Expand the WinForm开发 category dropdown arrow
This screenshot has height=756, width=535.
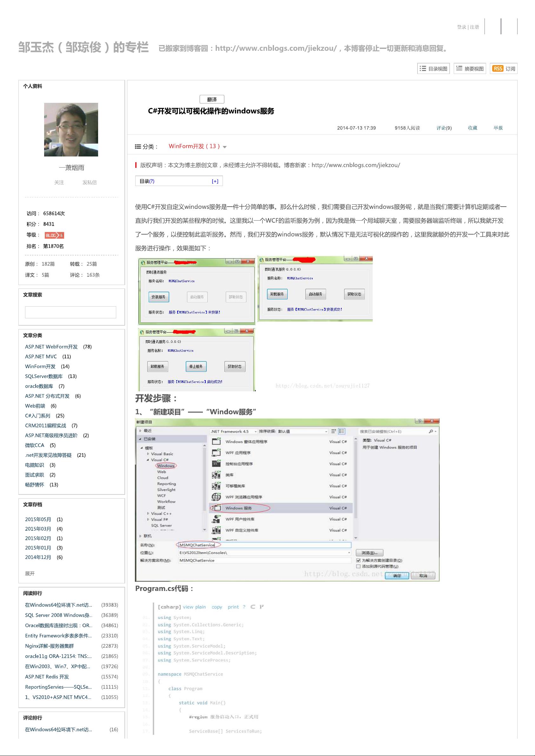point(225,147)
